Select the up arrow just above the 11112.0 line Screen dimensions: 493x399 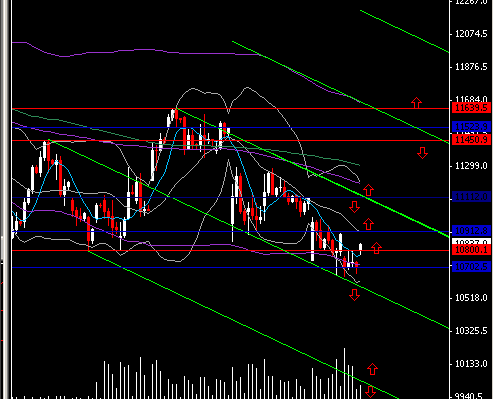368,190
